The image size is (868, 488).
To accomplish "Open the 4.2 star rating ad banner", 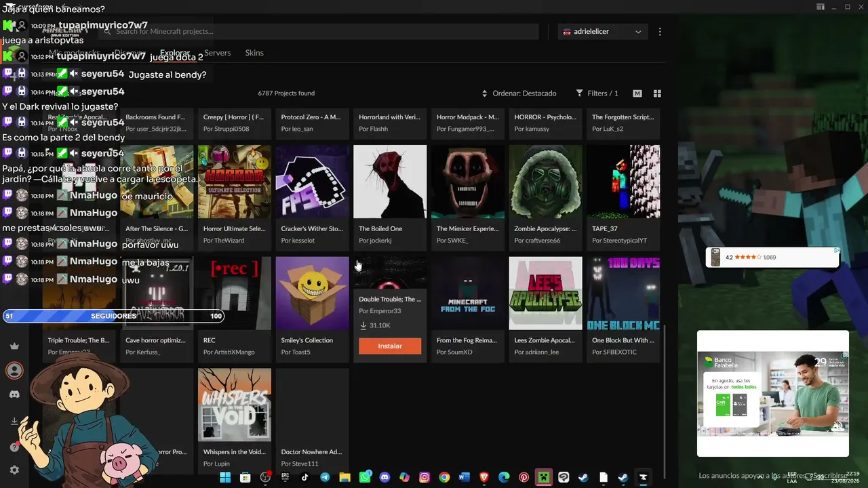I will click(773, 258).
